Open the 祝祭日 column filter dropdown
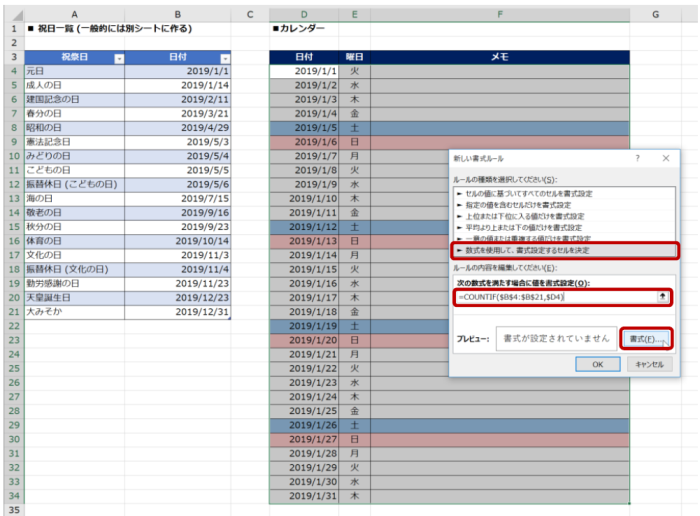Screen dimensions: 700x516 coord(120,58)
